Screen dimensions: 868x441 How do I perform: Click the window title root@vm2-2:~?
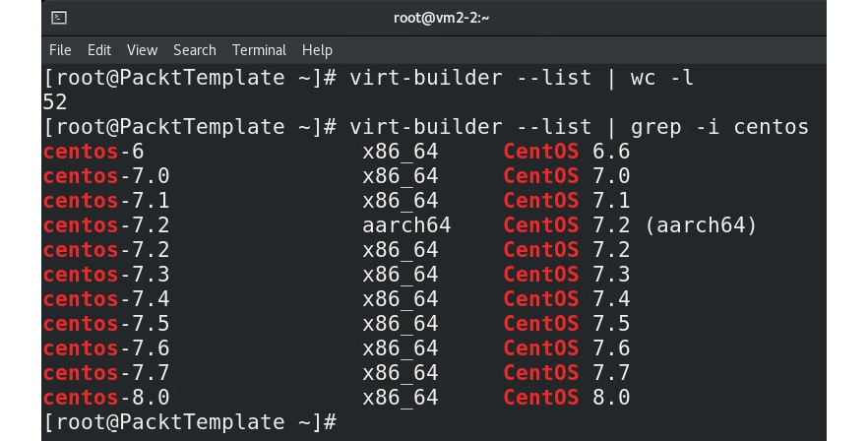441,18
